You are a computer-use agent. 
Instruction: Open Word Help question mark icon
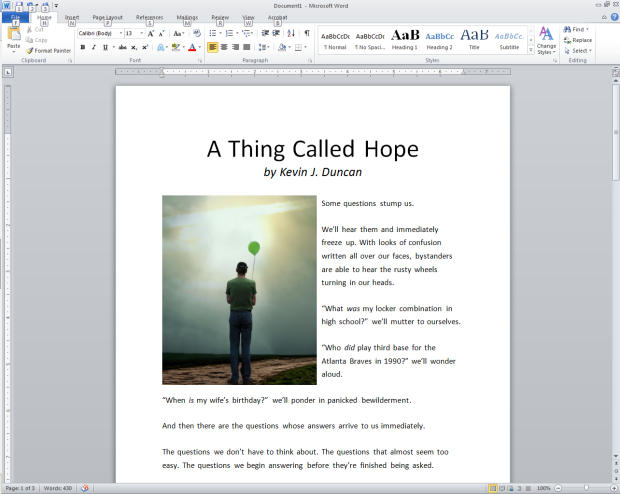tap(614, 17)
